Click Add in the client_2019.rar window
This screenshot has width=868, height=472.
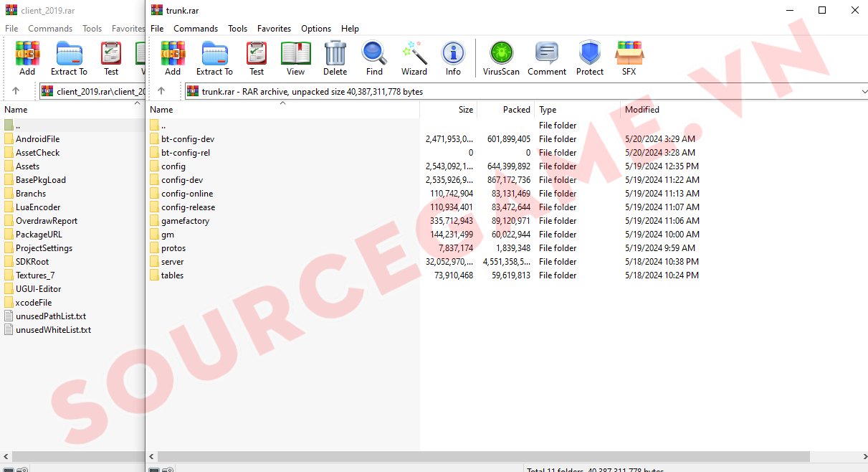[27, 58]
